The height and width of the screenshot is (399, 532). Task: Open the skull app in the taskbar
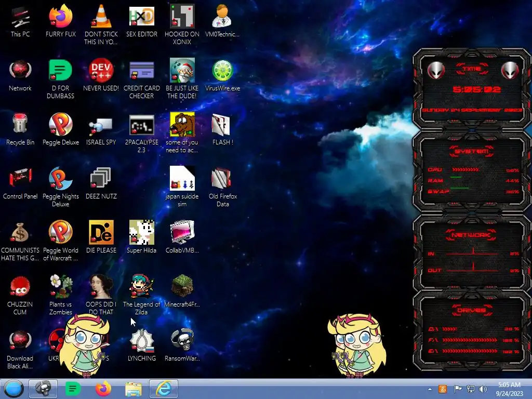point(43,389)
